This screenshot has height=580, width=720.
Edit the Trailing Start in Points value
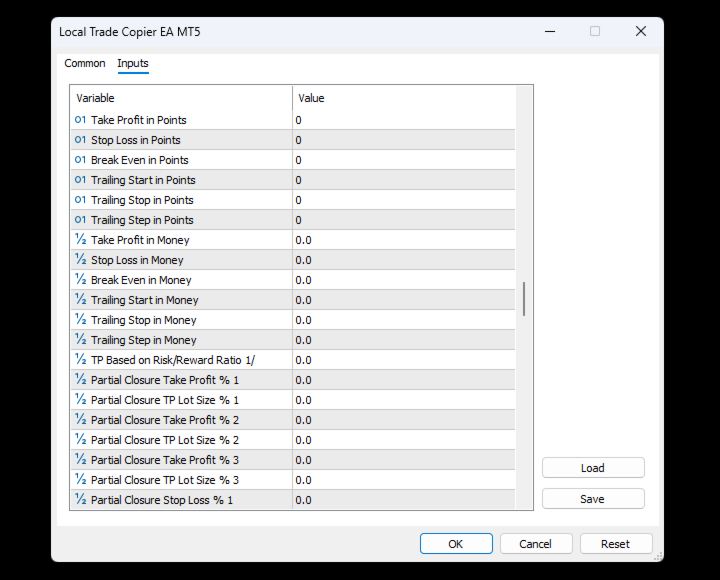pos(404,180)
